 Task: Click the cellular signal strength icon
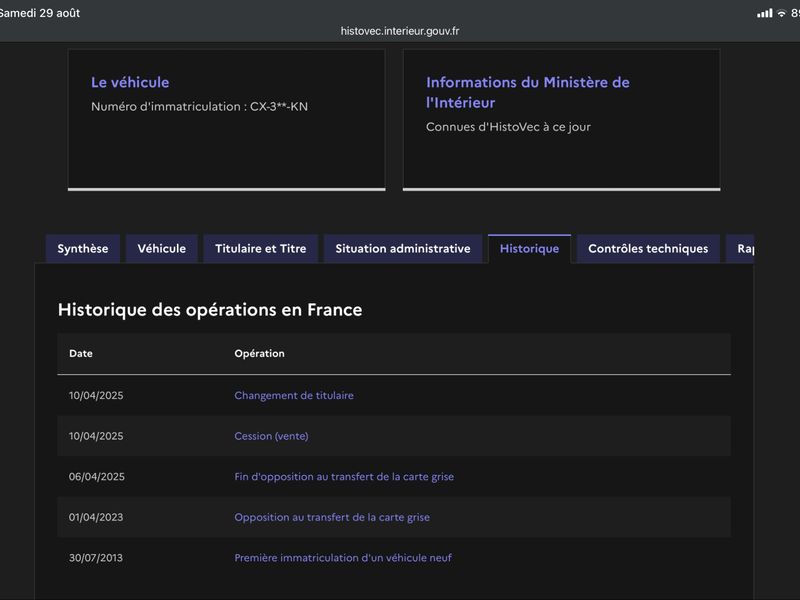(x=764, y=13)
